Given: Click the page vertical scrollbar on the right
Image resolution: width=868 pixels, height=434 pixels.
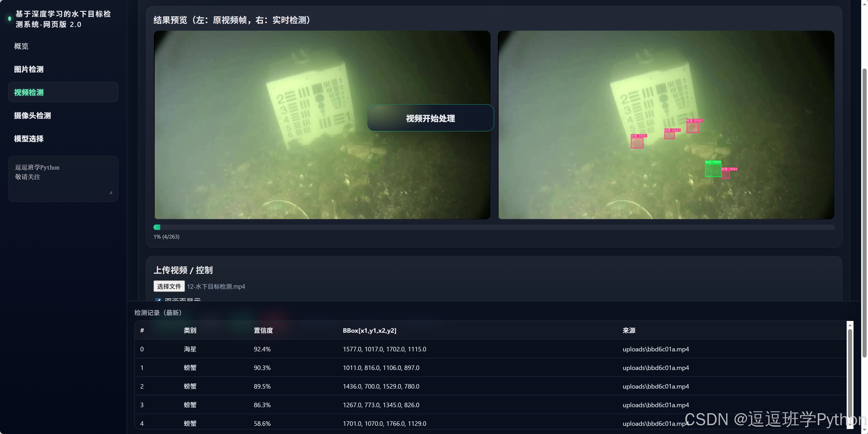Looking at the screenshot, I should (x=864, y=212).
